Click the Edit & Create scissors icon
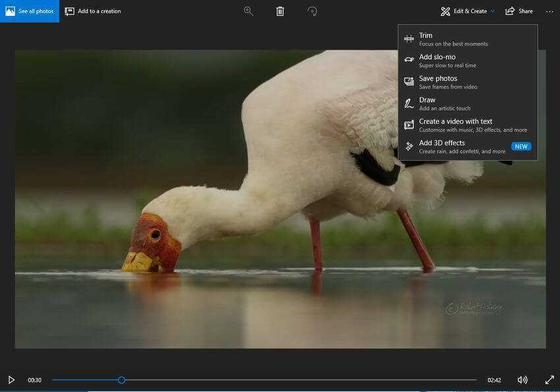 click(445, 11)
